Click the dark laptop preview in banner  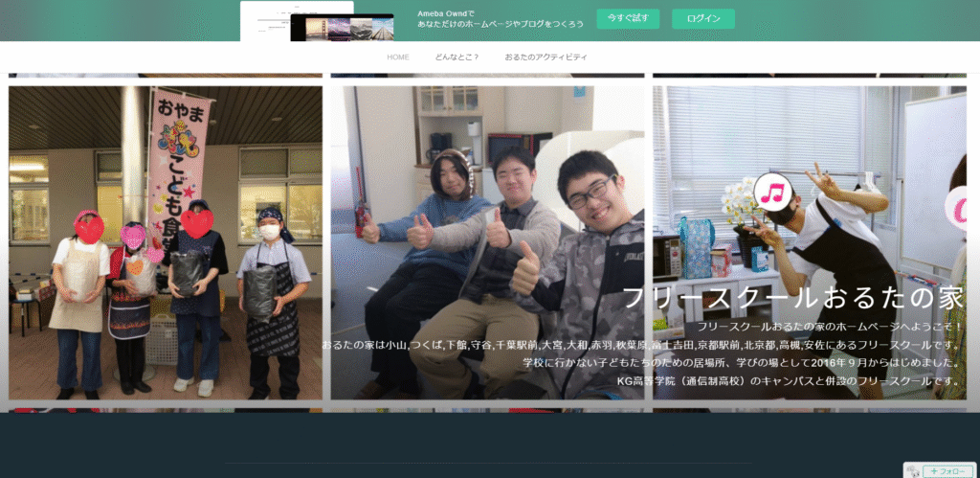point(342,28)
